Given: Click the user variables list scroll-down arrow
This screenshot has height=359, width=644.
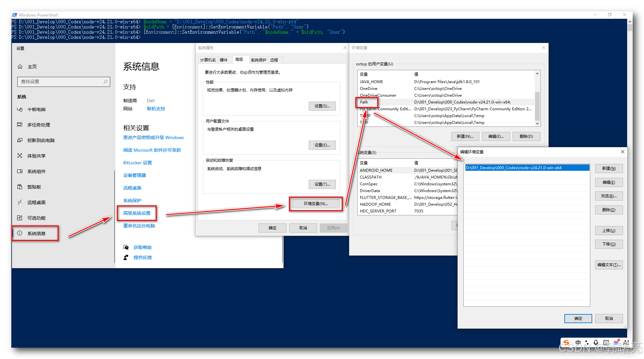Looking at the screenshot, I should coord(537,124).
